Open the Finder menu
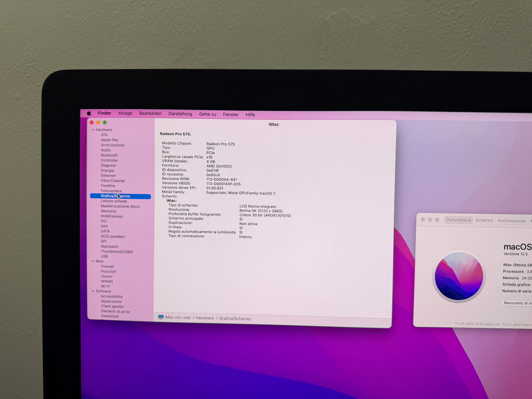The height and width of the screenshot is (399, 532). [x=105, y=113]
